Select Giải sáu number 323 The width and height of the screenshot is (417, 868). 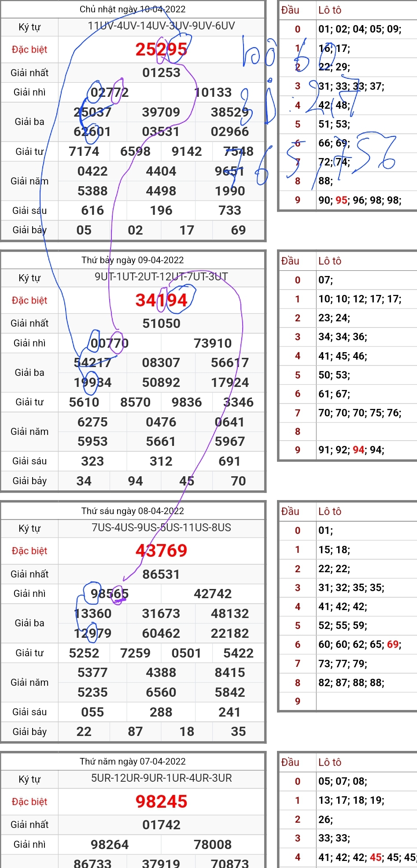point(92,461)
